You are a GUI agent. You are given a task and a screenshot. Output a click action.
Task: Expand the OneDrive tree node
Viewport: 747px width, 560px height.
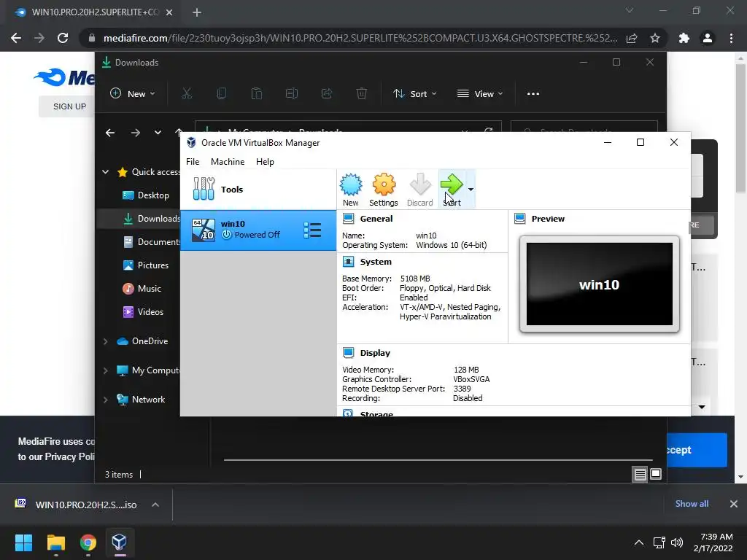click(105, 341)
